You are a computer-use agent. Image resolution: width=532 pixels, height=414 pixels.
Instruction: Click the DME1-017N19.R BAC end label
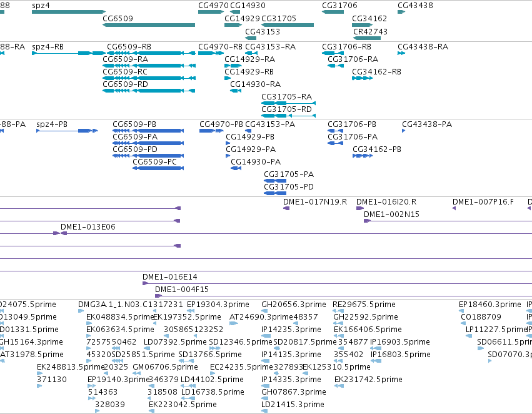pyautogui.click(x=315, y=202)
